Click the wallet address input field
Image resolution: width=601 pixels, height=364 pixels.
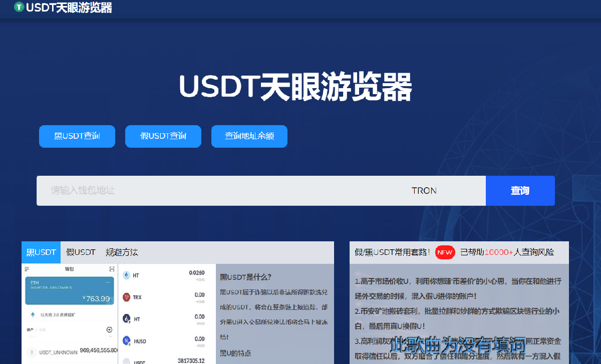click(x=200, y=190)
